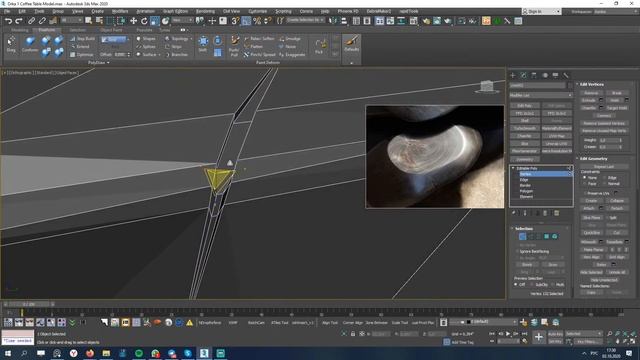Image resolution: width=640 pixels, height=360 pixels.
Task: Activate the Conform brush tool
Action: tap(30, 44)
